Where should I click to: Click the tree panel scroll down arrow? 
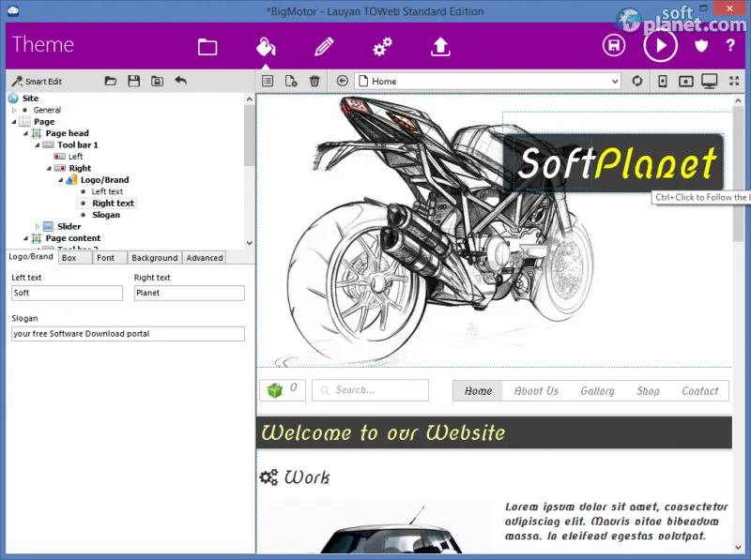tap(249, 243)
